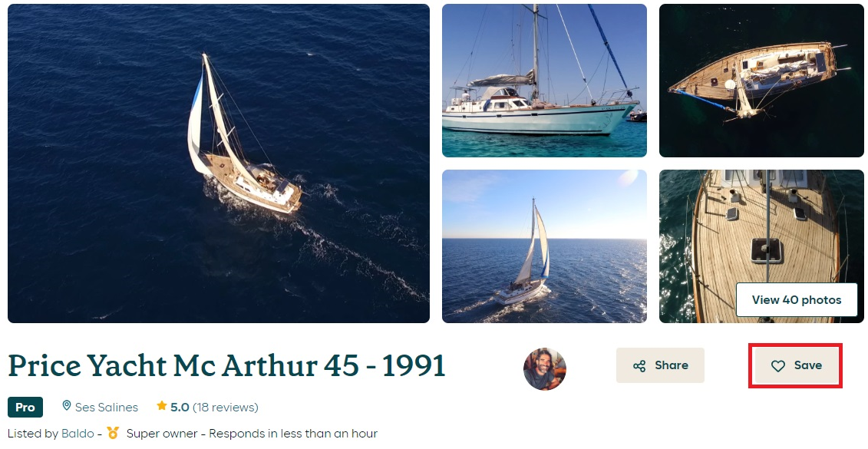This screenshot has height=449, width=868.
Task: Click the Price Yacht Mc Arthur title
Action: (x=226, y=365)
